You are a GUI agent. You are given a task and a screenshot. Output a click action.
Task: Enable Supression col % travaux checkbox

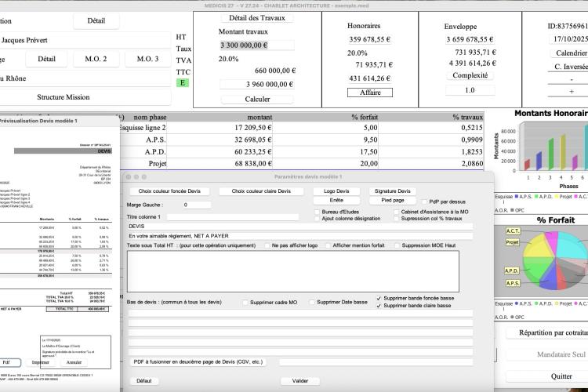[397, 218]
